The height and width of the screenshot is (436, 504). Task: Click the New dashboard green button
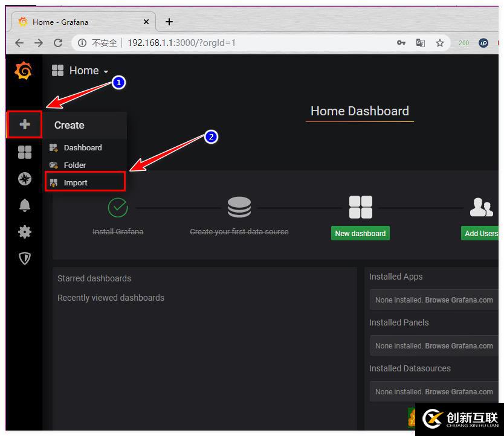(x=360, y=233)
